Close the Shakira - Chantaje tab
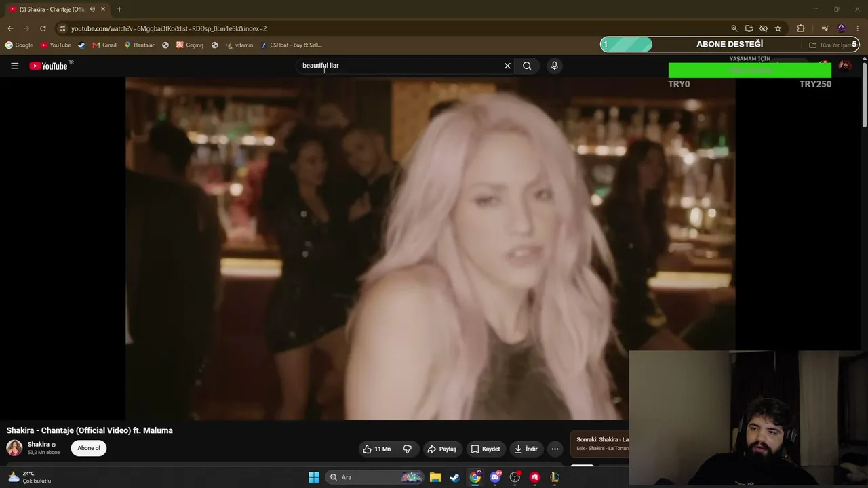Viewport: 868px width, 488px height. click(x=103, y=9)
